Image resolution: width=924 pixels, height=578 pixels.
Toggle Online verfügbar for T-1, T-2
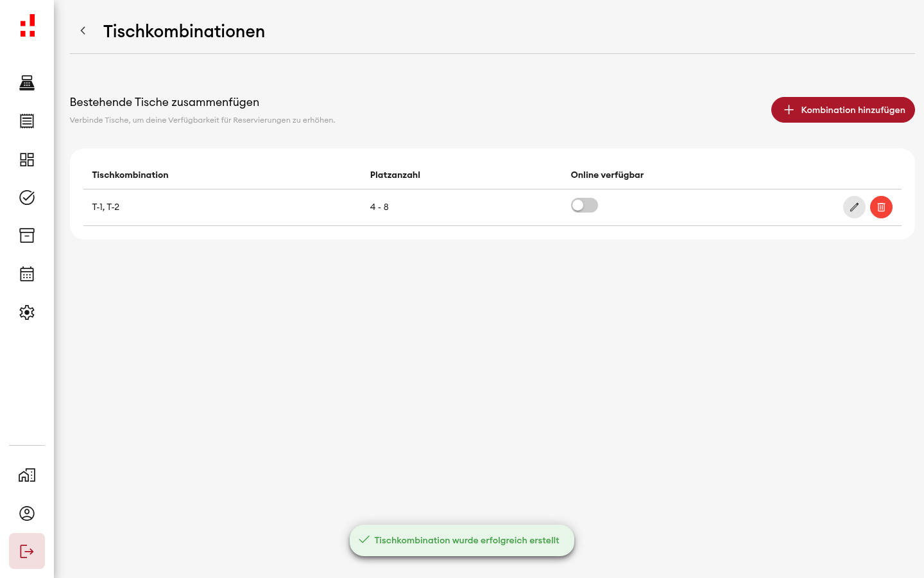tap(585, 206)
